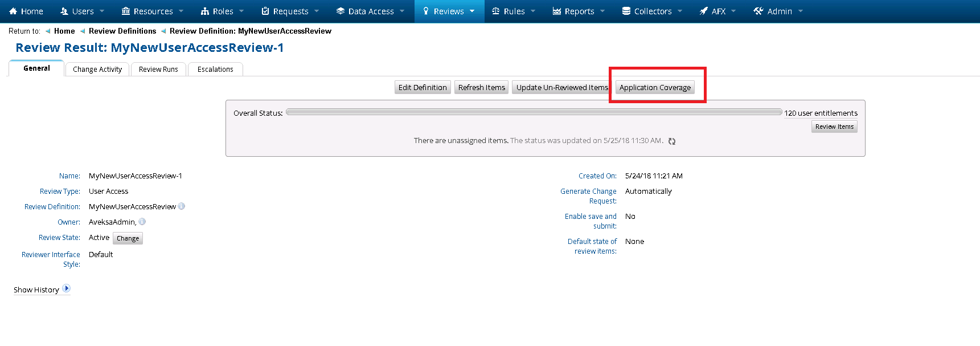Click the refresh status icon beside update time
Screen dimensions: 980x346
coord(672,141)
